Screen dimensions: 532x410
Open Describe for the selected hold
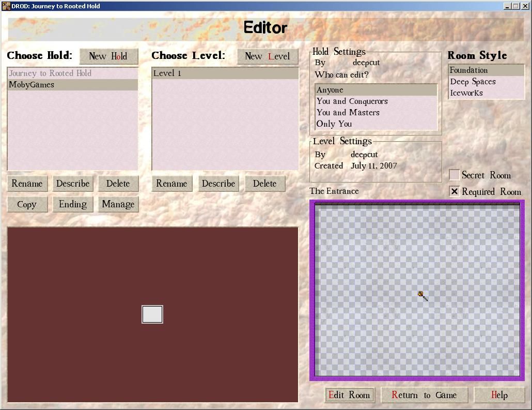pyautogui.click(x=73, y=184)
